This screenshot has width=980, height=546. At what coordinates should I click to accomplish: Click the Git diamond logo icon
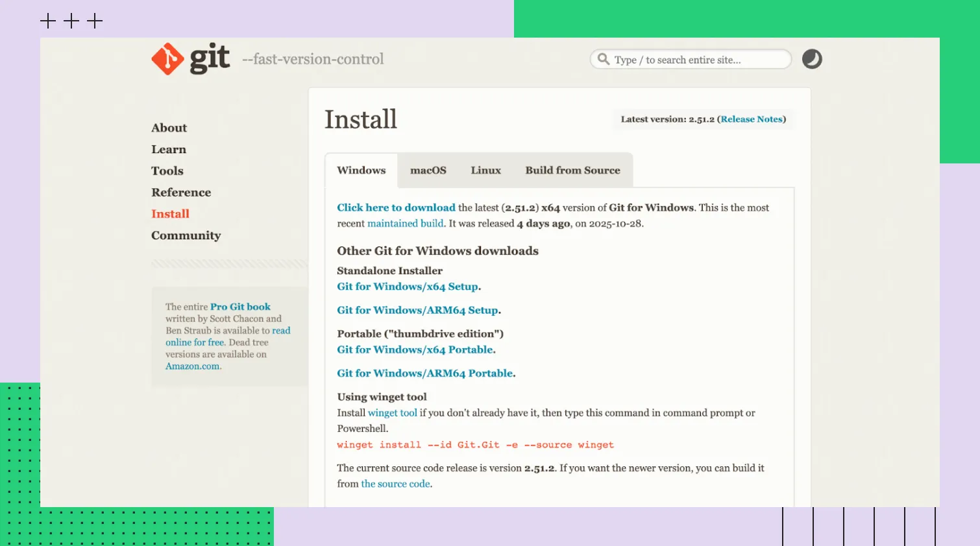click(x=167, y=59)
